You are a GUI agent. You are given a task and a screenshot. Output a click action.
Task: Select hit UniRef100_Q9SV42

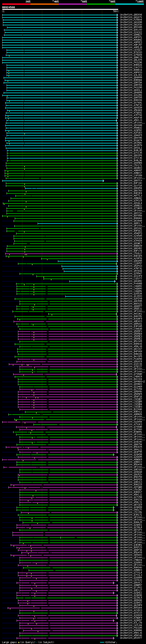(x=131, y=228)
